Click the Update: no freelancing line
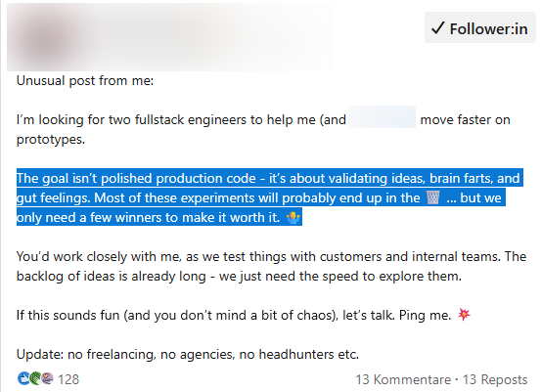 (x=188, y=354)
